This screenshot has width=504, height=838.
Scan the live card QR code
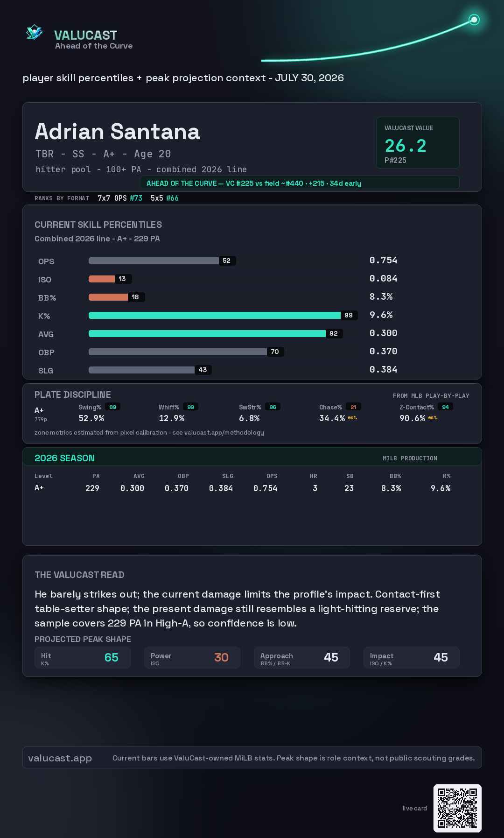pos(457,808)
